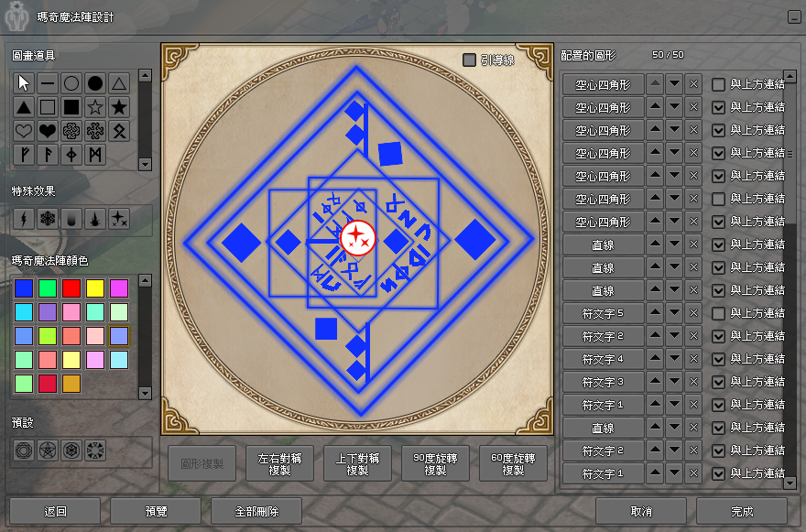
Task: Check 與上方連結 for the 符文字 5 row
Action: click(x=719, y=313)
